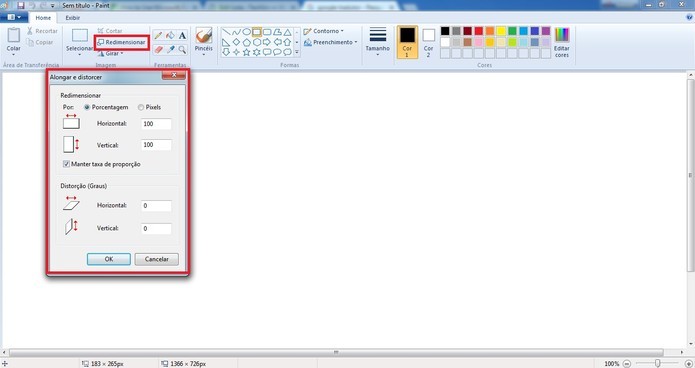Pick the red color swatch

point(479,31)
